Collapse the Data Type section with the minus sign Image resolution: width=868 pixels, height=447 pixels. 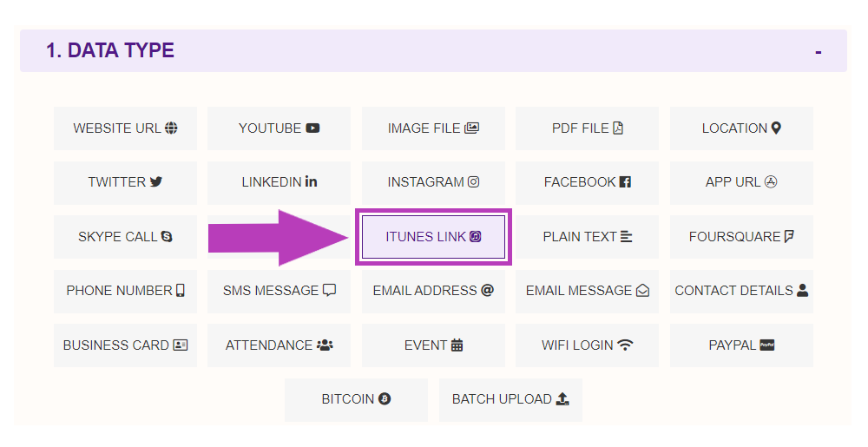pyautogui.click(x=818, y=53)
